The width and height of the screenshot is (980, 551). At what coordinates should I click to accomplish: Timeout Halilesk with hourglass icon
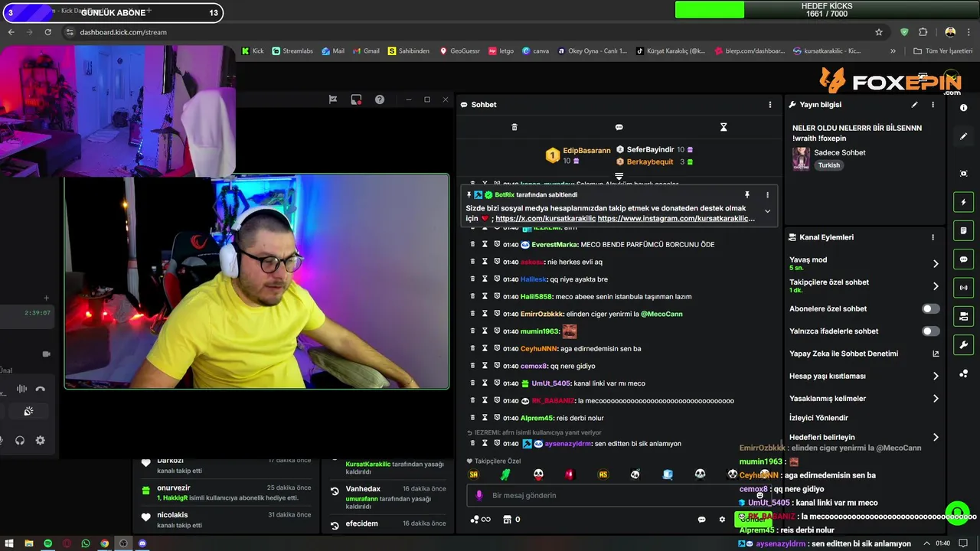[485, 279]
